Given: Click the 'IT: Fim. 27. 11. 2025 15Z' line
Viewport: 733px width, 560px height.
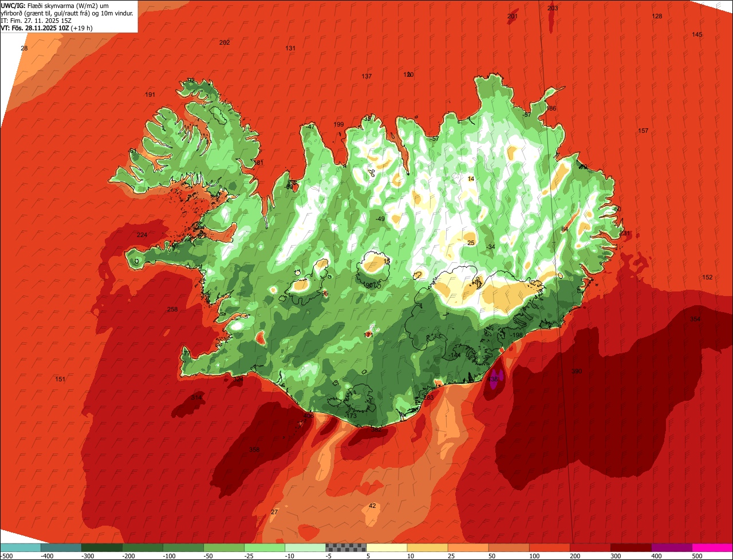Looking at the screenshot, I should (36, 20).
